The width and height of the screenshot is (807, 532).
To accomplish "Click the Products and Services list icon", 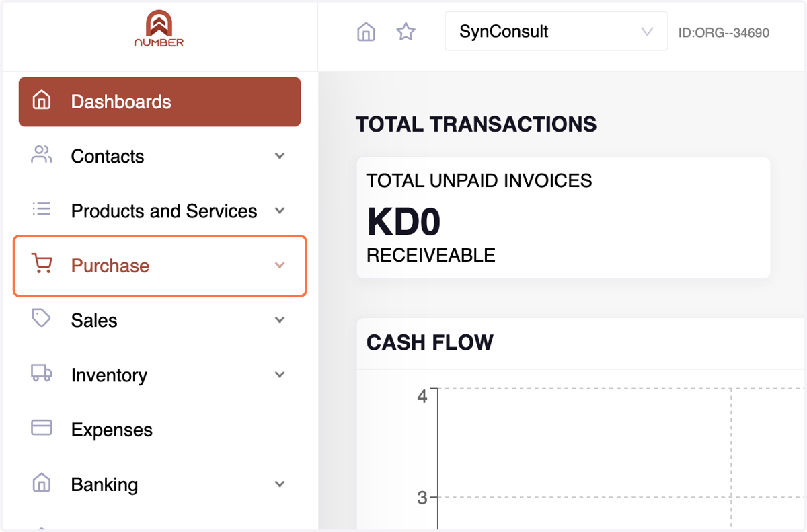I will (x=42, y=209).
